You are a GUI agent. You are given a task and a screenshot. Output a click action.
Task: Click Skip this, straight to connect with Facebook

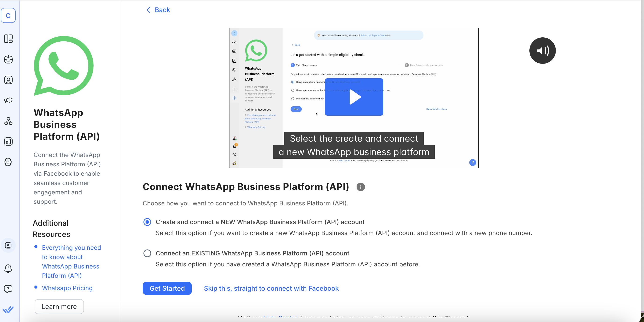point(271,288)
